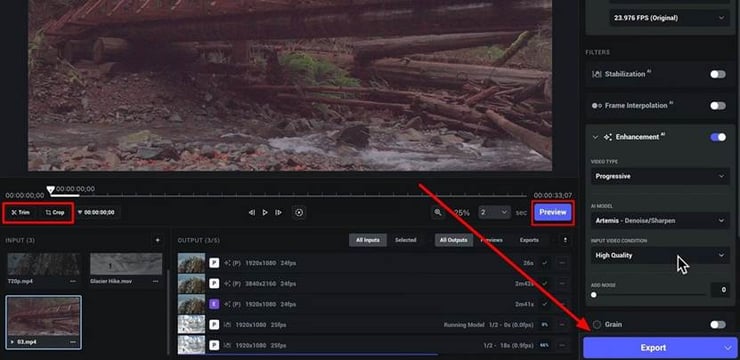This screenshot has height=360, width=740.
Task: Select the All Inputs filter tab
Action: coord(368,240)
